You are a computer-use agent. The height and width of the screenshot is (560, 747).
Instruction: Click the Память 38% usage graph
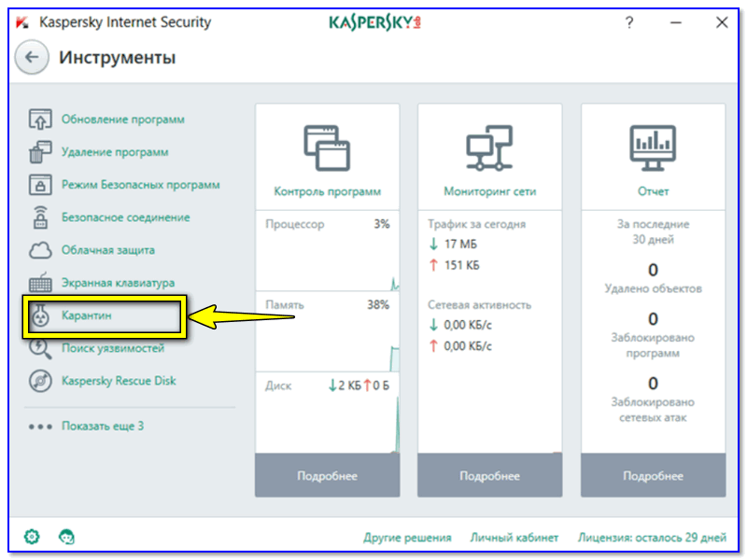point(328,332)
